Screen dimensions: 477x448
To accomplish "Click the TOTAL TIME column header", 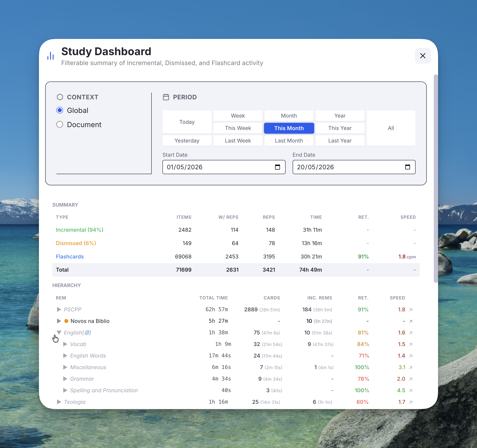I will (x=214, y=298).
